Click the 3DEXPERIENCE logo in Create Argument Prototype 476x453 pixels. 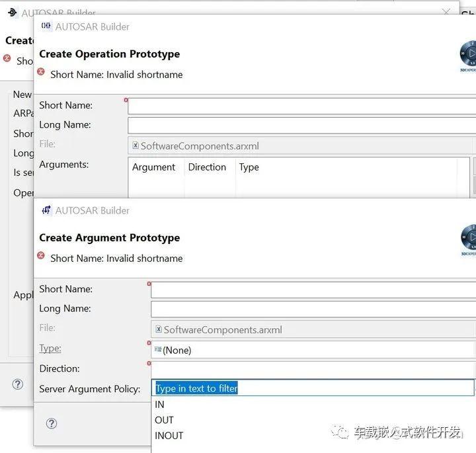click(x=469, y=240)
